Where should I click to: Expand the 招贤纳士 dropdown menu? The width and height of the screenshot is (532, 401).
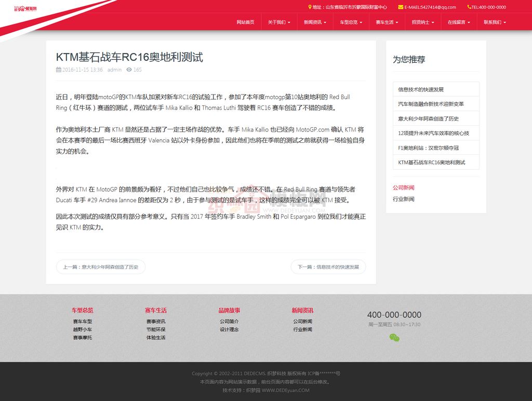[x=423, y=22]
